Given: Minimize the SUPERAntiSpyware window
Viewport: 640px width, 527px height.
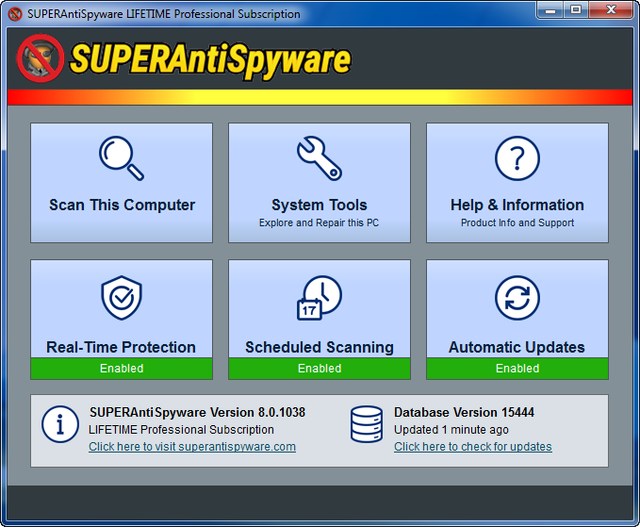Looking at the screenshot, I should (x=550, y=10).
